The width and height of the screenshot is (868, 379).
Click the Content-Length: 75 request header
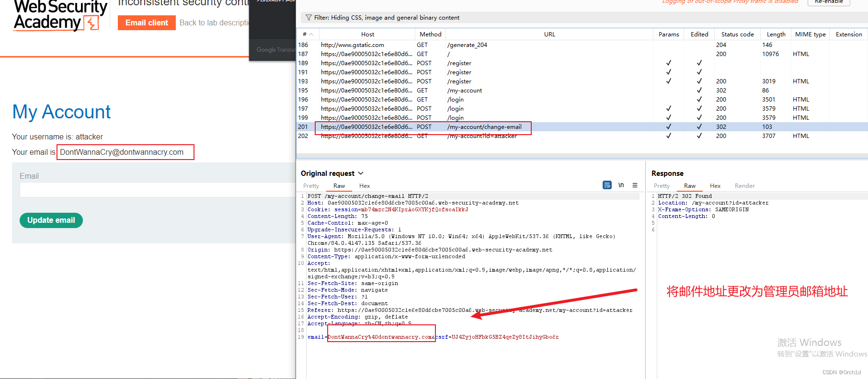[x=338, y=217]
